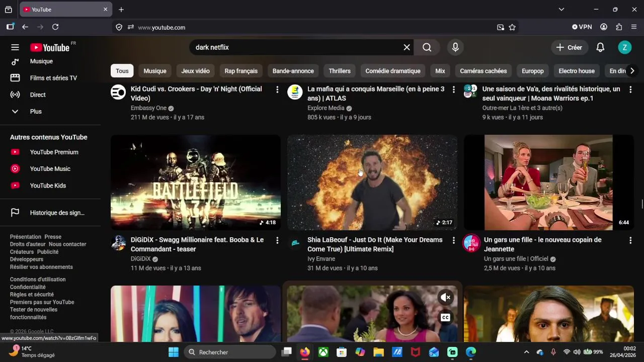Image resolution: width=644 pixels, height=362 pixels.
Task: Bookmark the page with the star icon
Action: (512, 27)
